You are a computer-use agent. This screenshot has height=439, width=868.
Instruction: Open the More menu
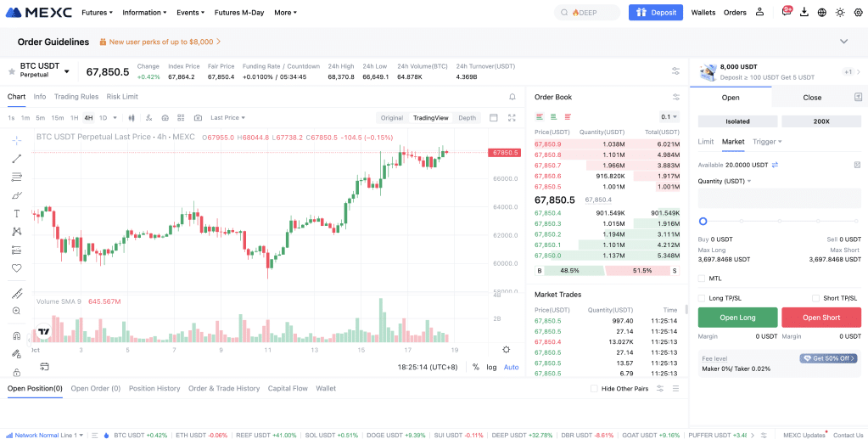pos(285,12)
